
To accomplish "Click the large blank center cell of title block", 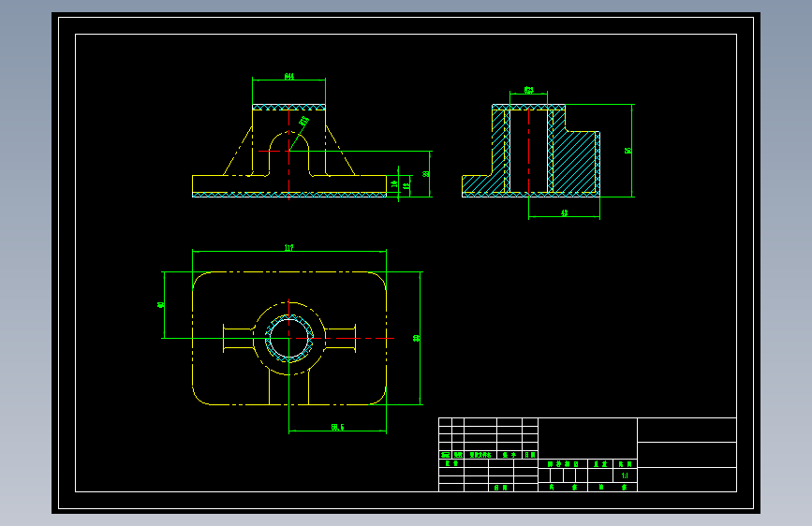I will click(588, 438).
